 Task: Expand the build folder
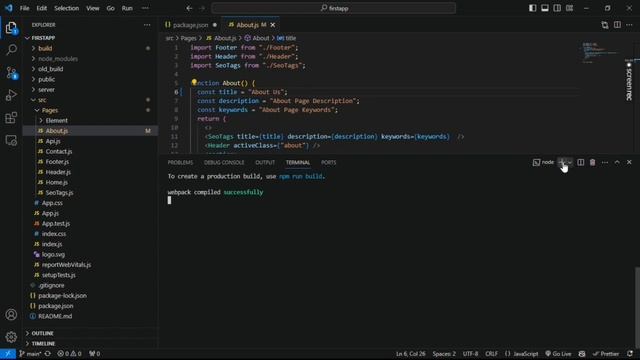pos(90,48)
